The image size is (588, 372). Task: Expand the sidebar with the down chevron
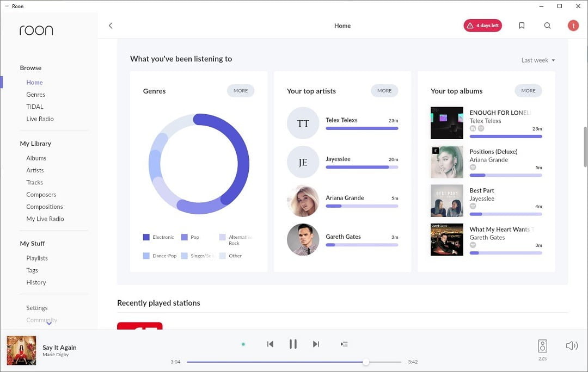49,323
